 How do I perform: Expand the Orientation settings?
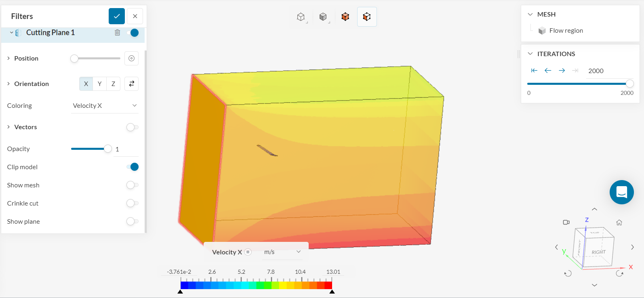(8, 84)
